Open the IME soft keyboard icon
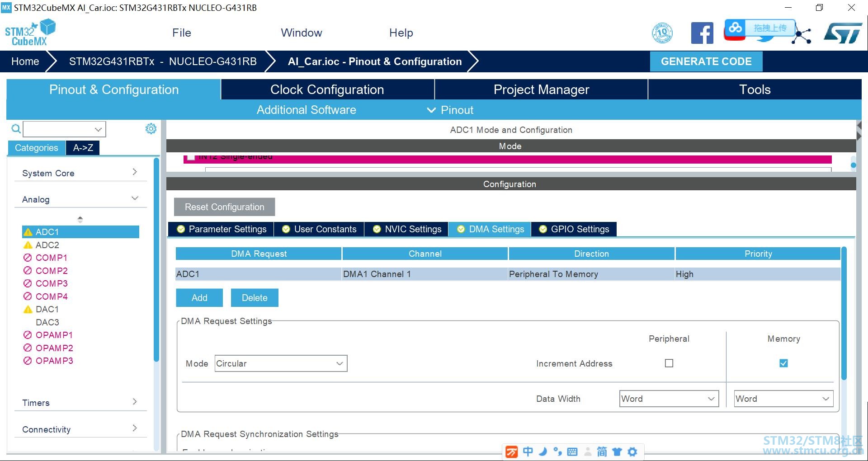 pos(572,452)
